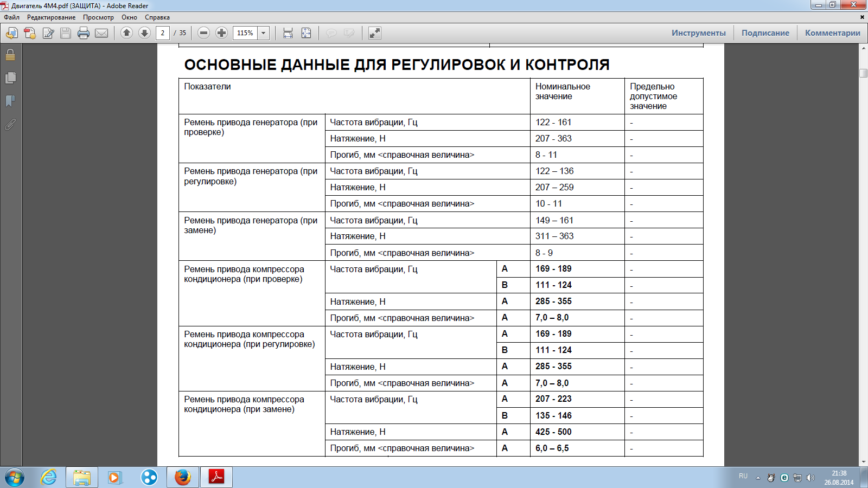Image resolution: width=868 pixels, height=488 pixels.
Task: Show hidden system tray icons arrow
Action: (758, 478)
